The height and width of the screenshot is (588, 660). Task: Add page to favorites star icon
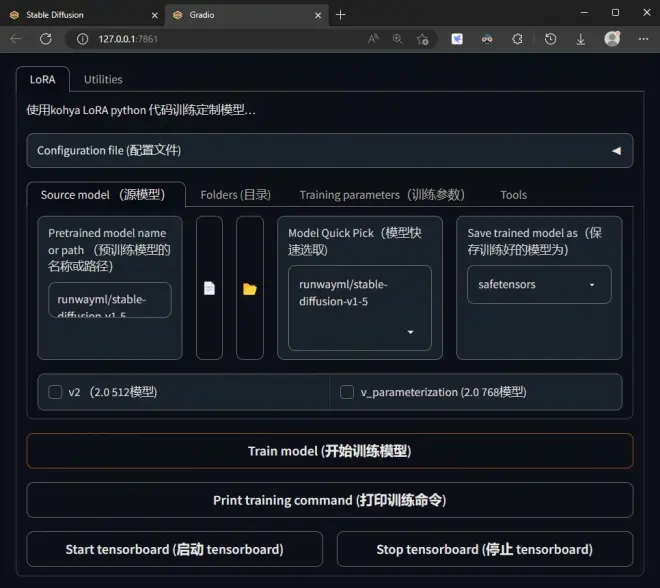tap(422, 39)
